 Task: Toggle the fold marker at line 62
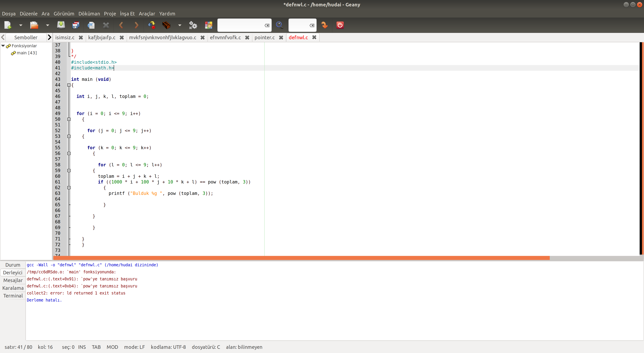(69, 187)
